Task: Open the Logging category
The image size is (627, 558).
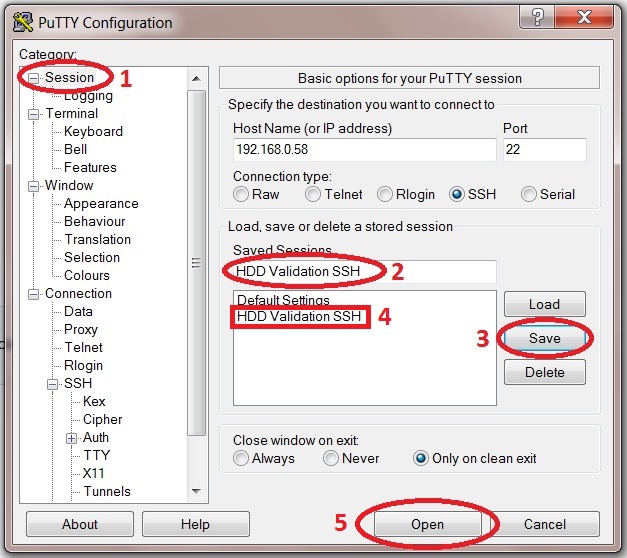Action: point(88,96)
